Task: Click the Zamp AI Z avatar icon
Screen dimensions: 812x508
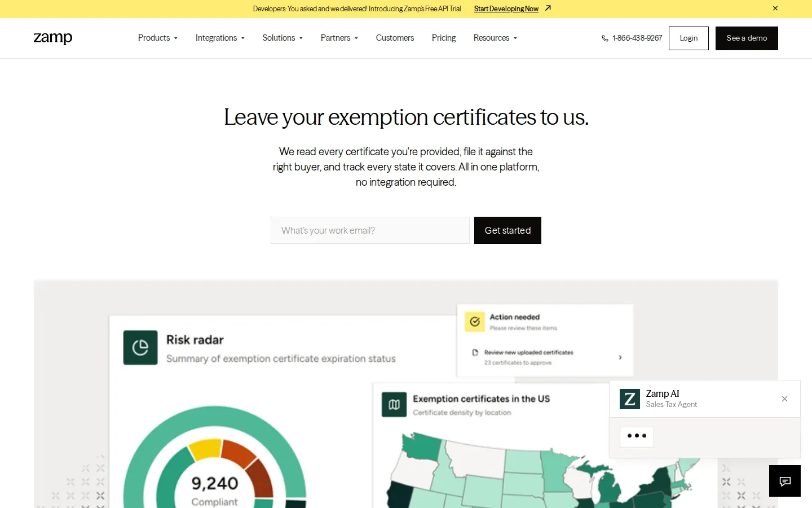Action: pyautogui.click(x=630, y=399)
